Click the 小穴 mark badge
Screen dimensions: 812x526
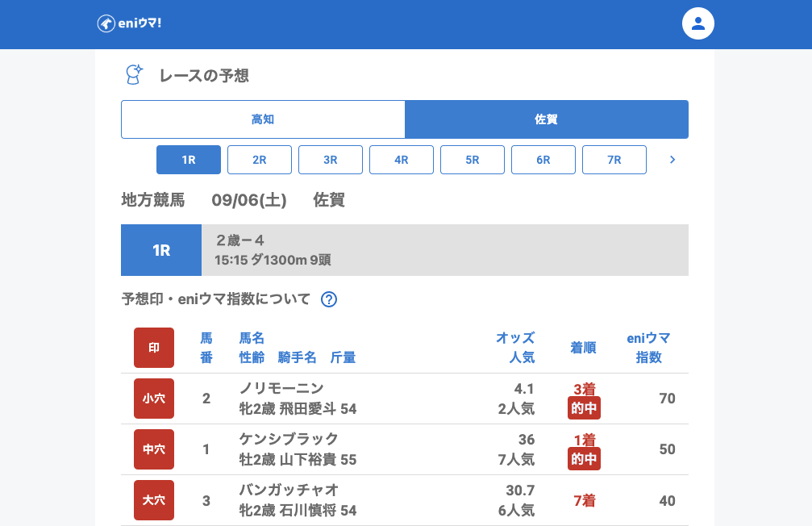point(154,399)
